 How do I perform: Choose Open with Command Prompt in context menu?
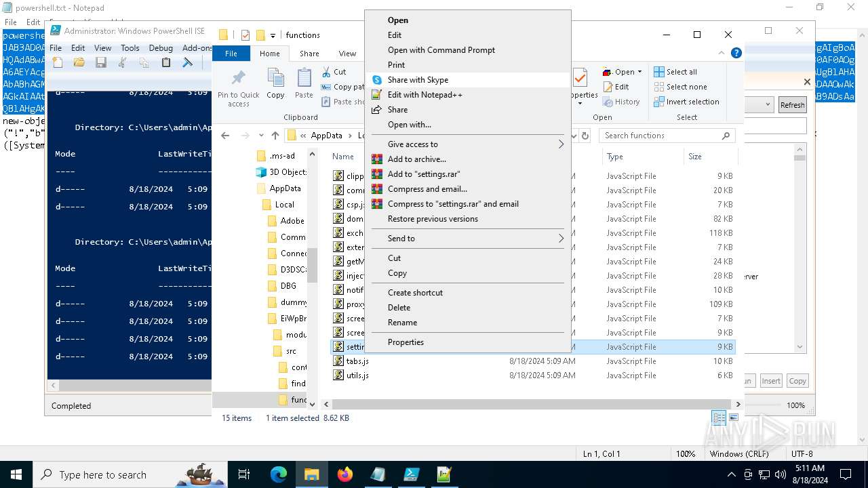point(468,50)
